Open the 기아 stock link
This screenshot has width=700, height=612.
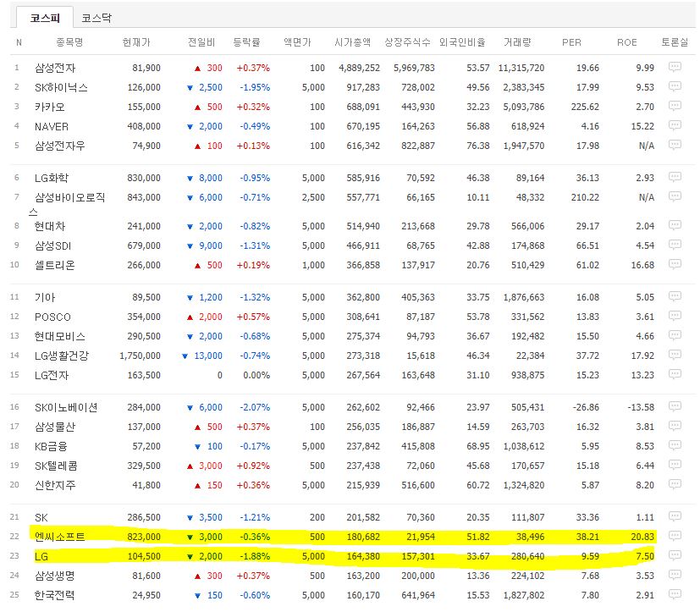45,297
